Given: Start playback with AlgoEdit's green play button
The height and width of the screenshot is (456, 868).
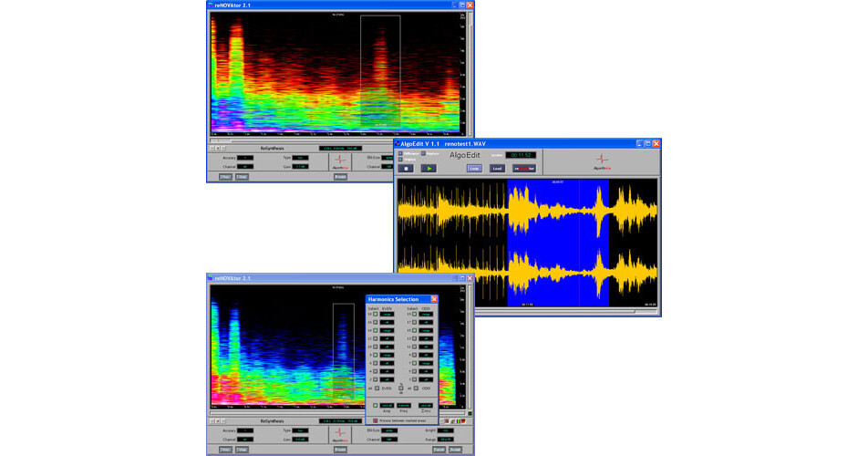Looking at the screenshot, I should click(429, 168).
